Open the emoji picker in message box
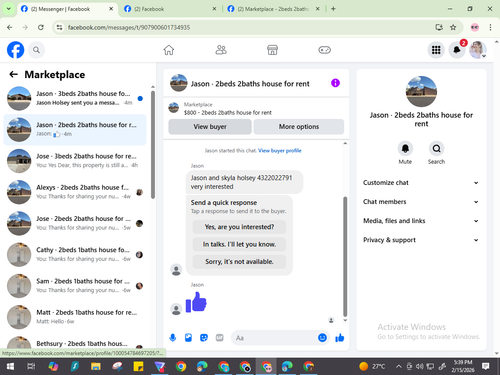500x375 pixels. [x=322, y=338]
